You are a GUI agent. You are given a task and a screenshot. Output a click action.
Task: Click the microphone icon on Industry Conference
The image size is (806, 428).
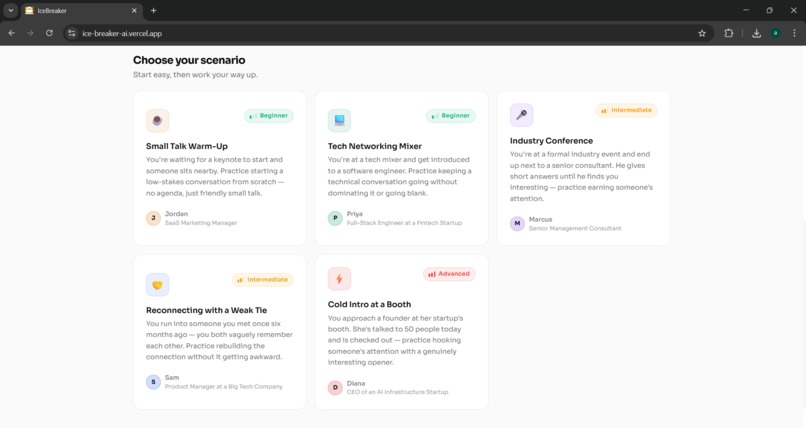[521, 115]
